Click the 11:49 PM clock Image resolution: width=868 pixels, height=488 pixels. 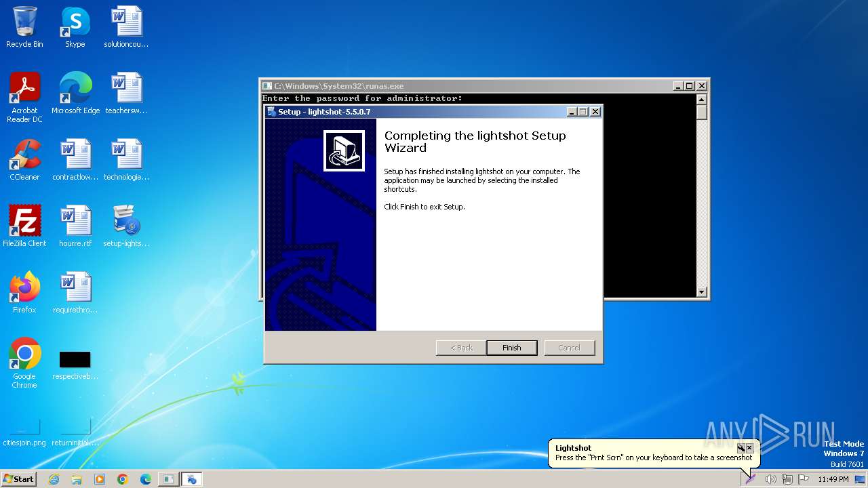click(x=833, y=479)
